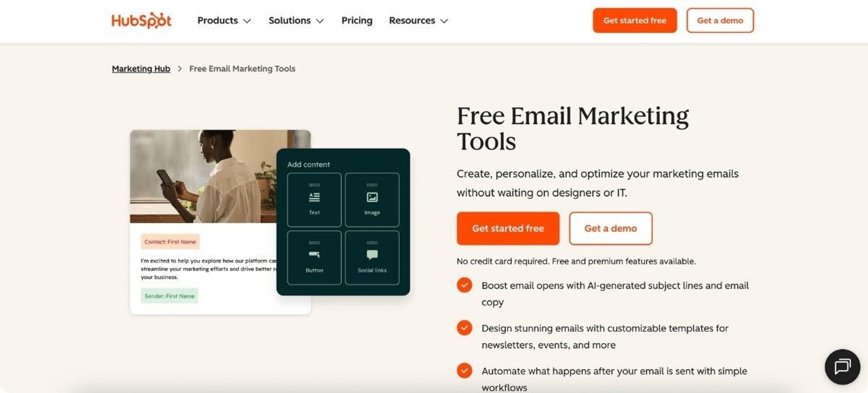Expand the Products dropdown menu

224,20
